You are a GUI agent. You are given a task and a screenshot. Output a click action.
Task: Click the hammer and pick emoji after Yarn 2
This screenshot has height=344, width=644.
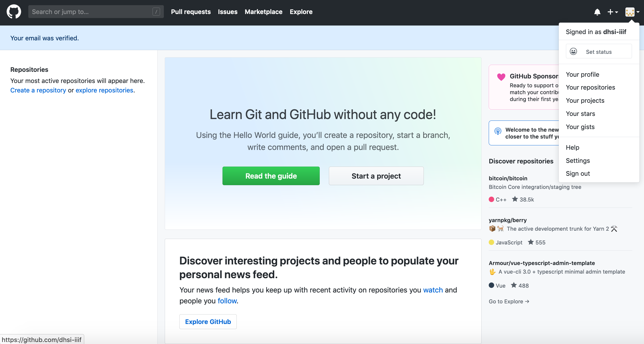tap(614, 228)
